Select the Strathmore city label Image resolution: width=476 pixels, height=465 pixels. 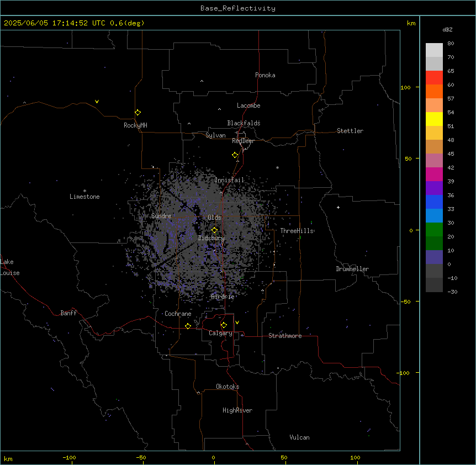tap(285, 336)
